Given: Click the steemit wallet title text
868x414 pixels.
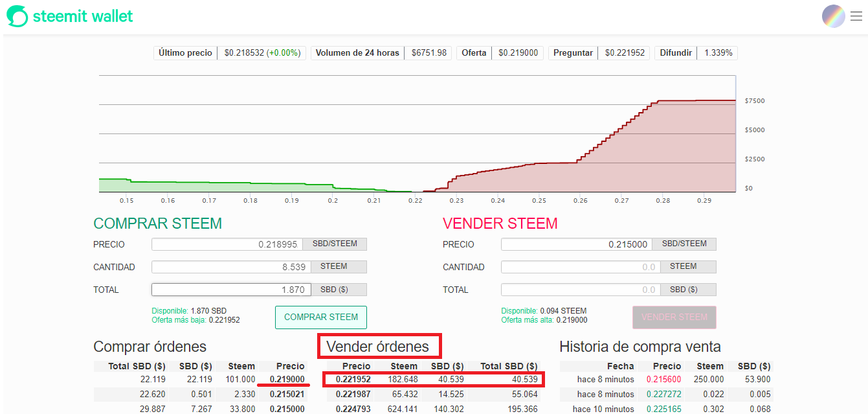Looking at the screenshot, I should [x=83, y=16].
